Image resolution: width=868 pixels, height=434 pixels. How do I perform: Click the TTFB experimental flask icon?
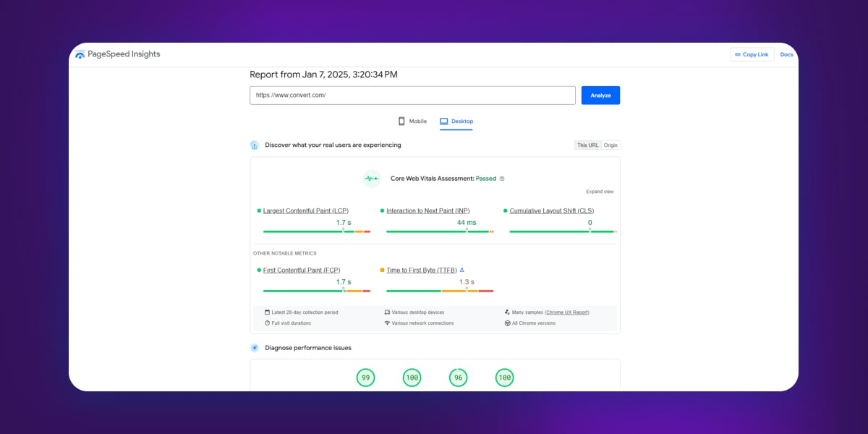tap(463, 269)
